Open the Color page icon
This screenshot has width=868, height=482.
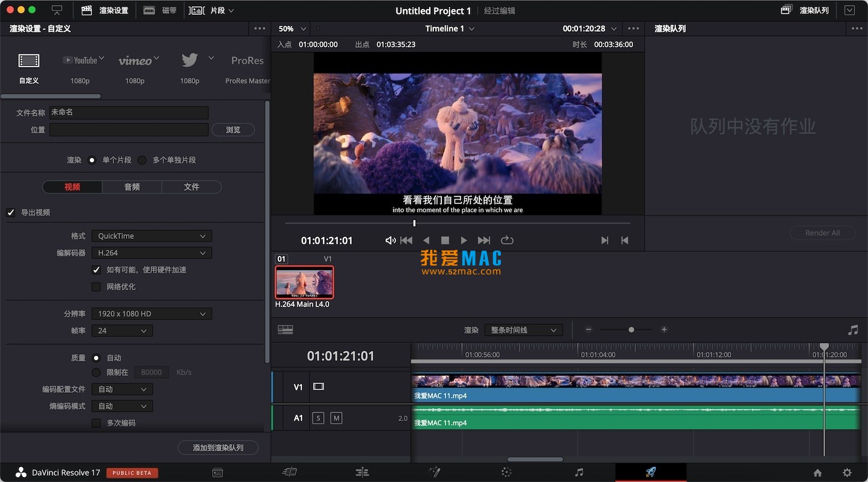coord(506,472)
